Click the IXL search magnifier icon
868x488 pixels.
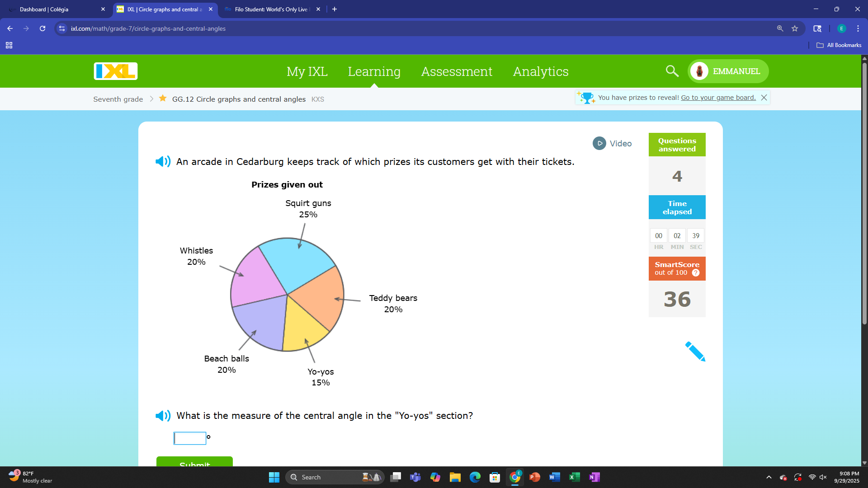click(x=672, y=71)
